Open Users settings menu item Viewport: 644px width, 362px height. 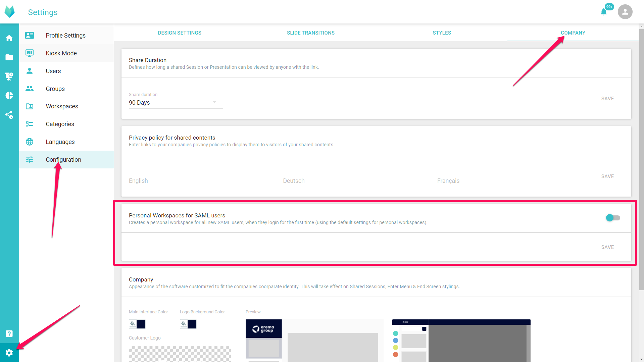66,71
